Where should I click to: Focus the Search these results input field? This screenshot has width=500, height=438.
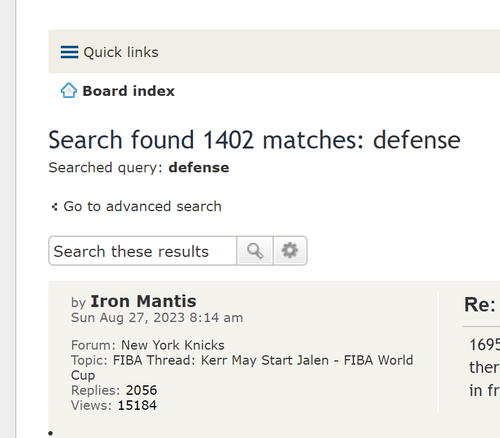point(143,251)
